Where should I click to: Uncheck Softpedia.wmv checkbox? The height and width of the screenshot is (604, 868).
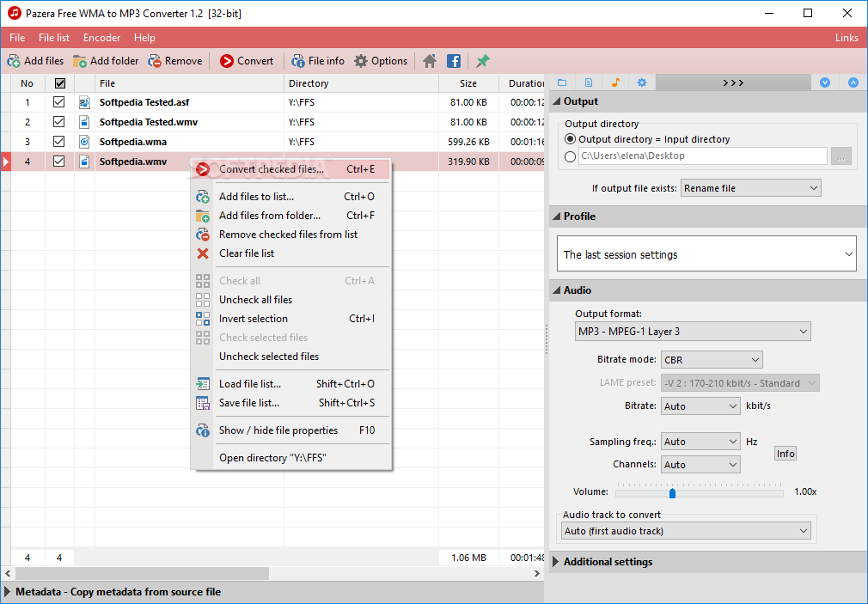click(58, 162)
